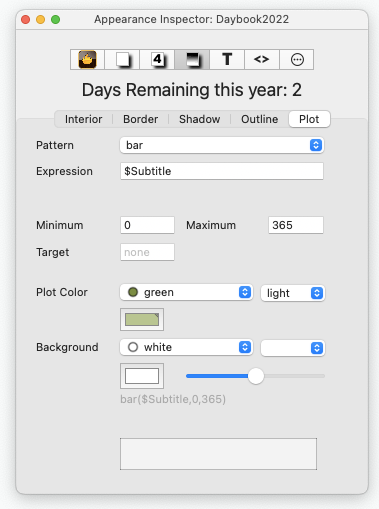Image resolution: width=379 pixels, height=509 pixels.
Task: Switch to the Interior tab
Action: (83, 119)
